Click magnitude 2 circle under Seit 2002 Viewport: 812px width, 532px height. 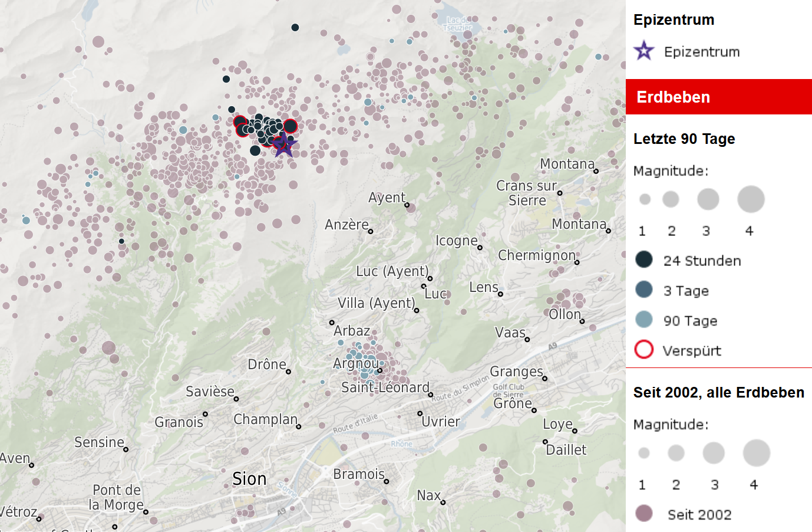point(676,453)
